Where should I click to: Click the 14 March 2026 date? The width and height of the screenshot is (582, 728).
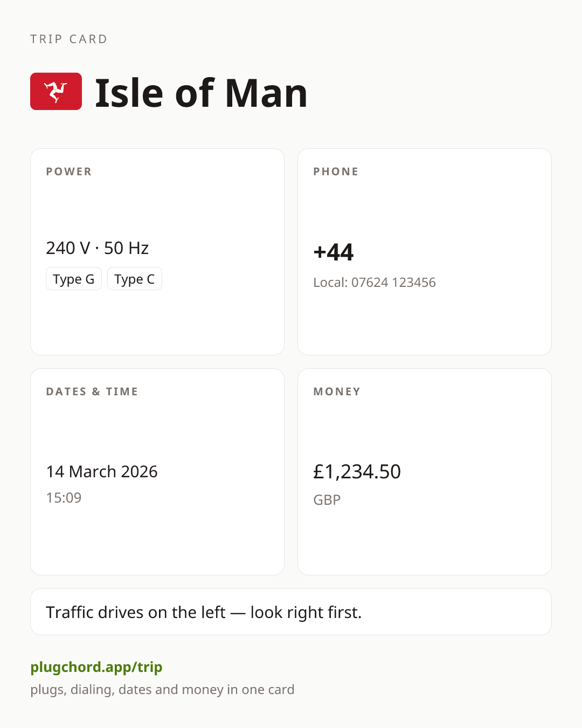coord(102,471)
